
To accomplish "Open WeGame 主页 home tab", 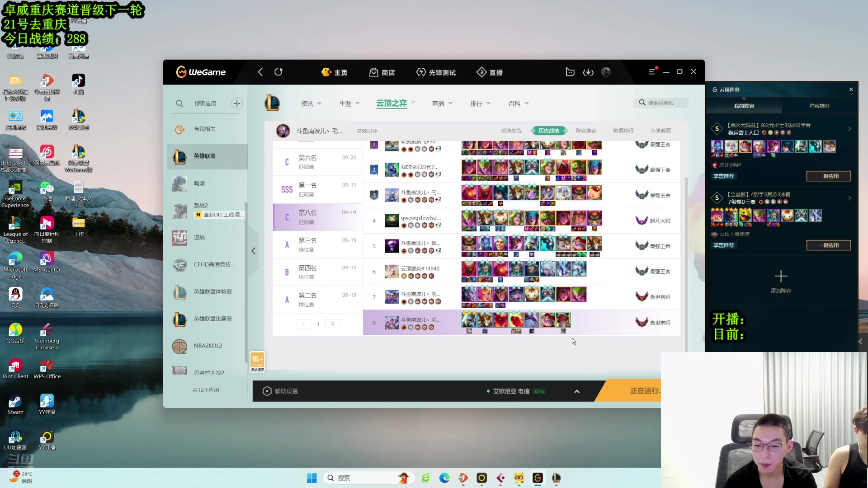I will click(335, 72).
